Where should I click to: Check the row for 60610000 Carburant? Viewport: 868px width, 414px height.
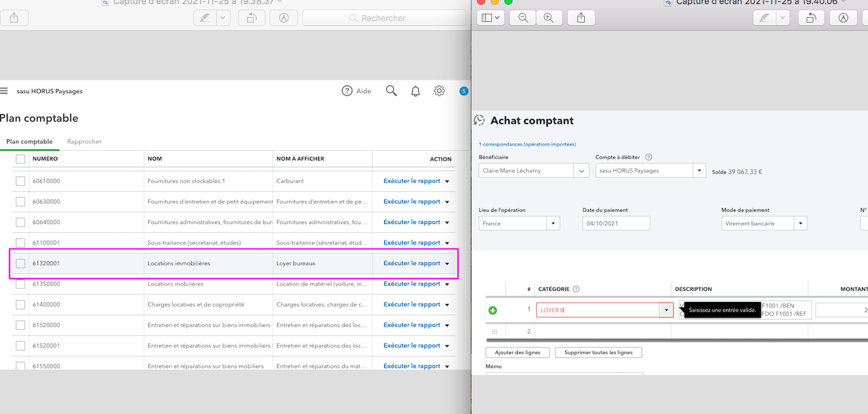pyautogui.click(x=20, y=180)
